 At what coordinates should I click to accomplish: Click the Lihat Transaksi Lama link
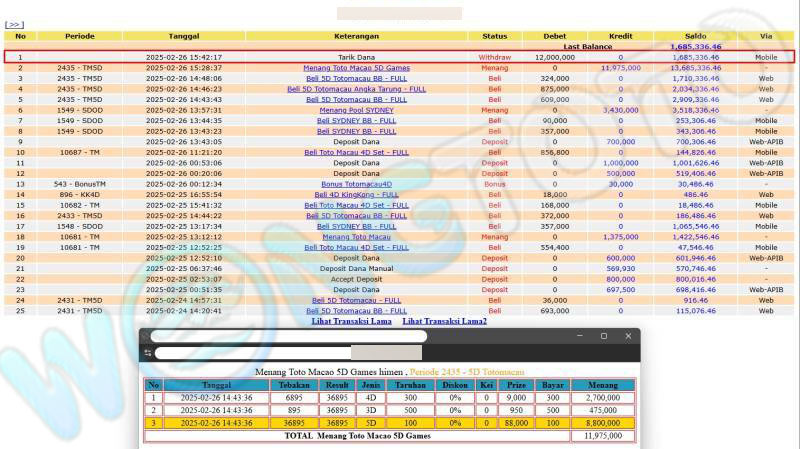[352, 321]
